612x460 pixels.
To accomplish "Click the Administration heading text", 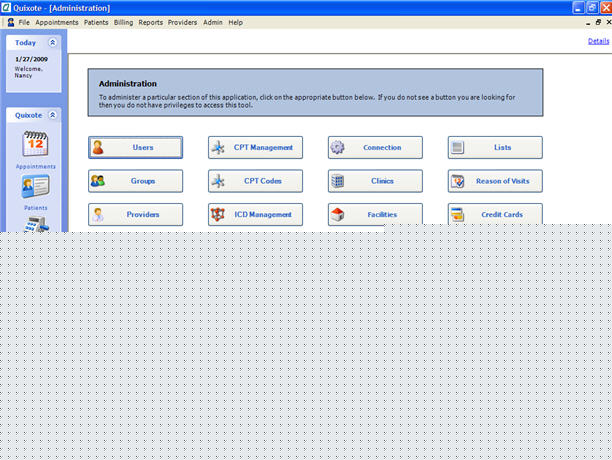I will click(128, 84).
